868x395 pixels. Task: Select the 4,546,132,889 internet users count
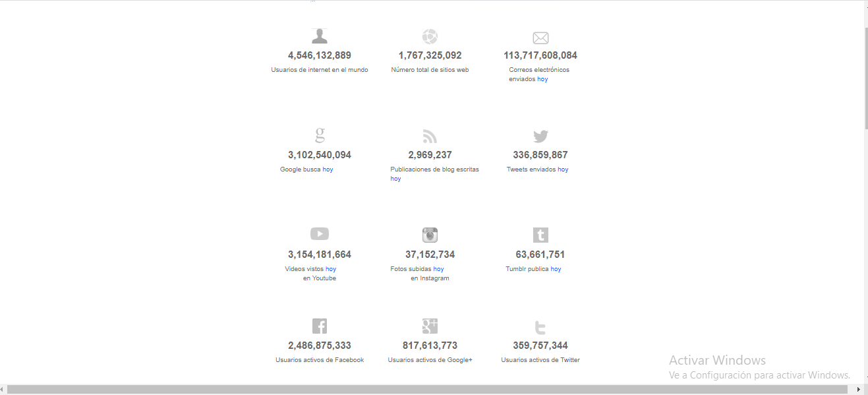(x=320, y=55)
